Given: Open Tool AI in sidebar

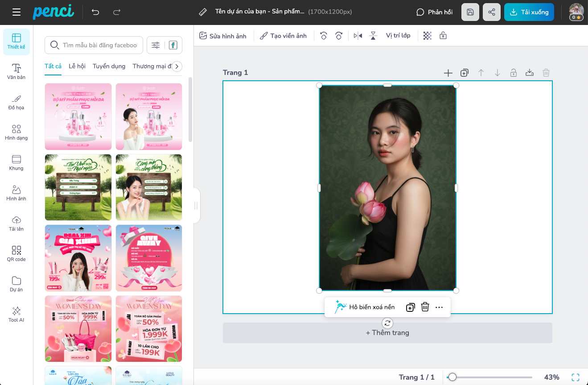Looking at the screenshot, I should tap(16, 314).
